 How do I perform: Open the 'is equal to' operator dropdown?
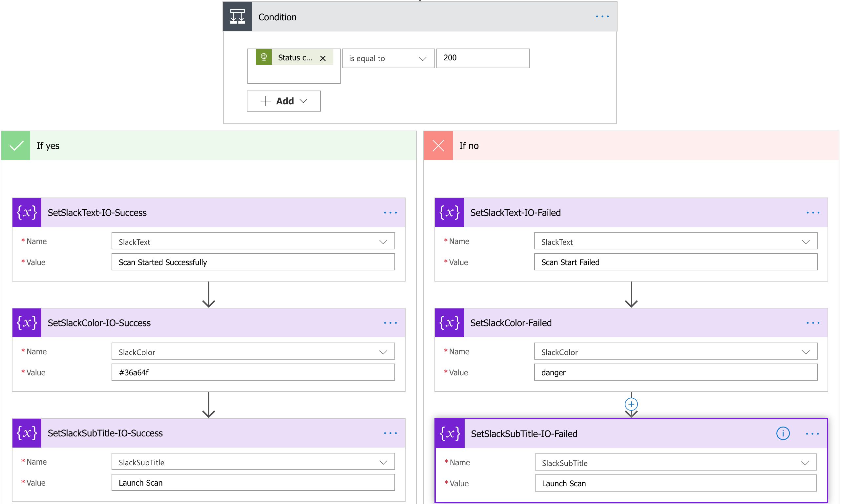388,58
